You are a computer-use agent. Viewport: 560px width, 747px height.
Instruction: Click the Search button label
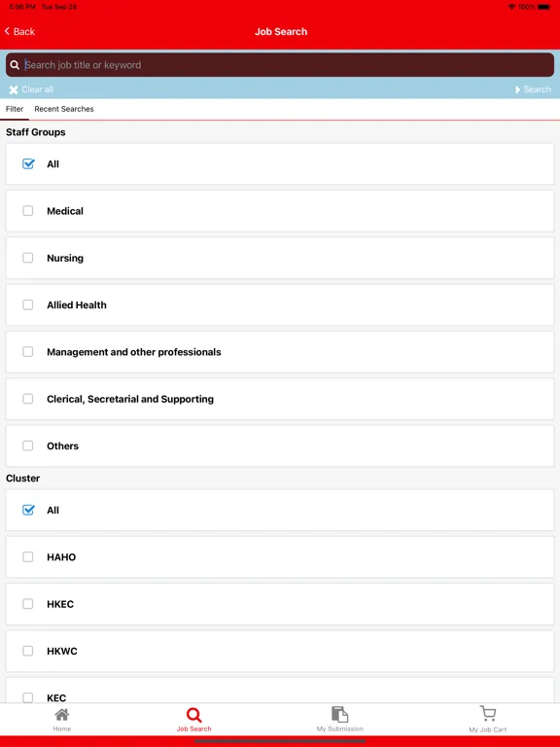(537, 89)
